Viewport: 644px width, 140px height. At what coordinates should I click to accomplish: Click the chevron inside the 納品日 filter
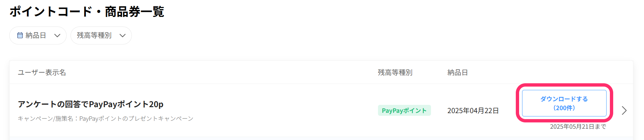click(x=57, y=35)
